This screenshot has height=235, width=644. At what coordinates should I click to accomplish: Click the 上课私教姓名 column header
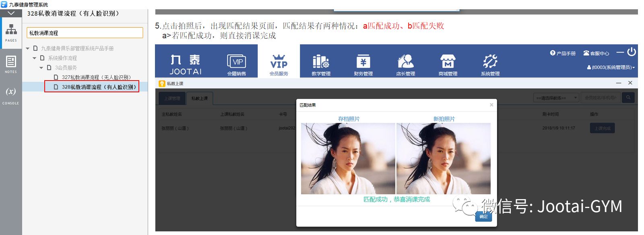click(x=232, y=114)
